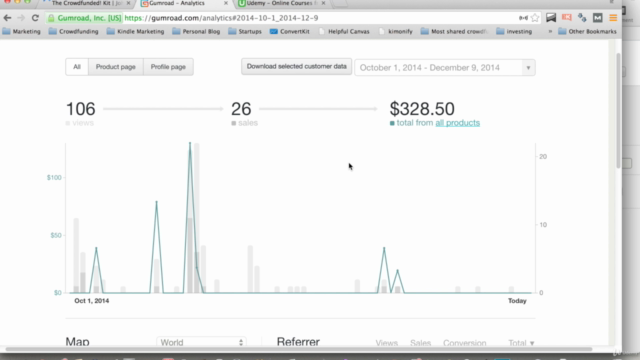Click the Today axis label
Viewport: 640px width, 360px height.
pos(517,301)
